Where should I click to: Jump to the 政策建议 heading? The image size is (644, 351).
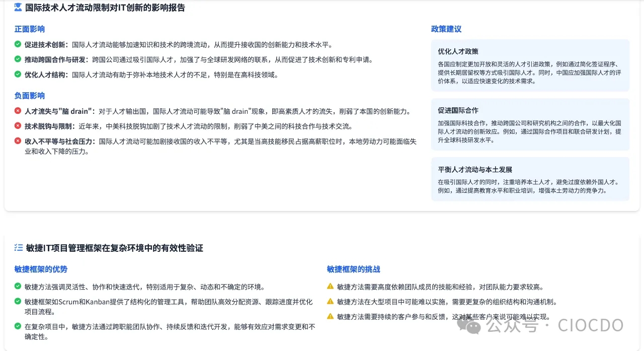coord(446,29)
